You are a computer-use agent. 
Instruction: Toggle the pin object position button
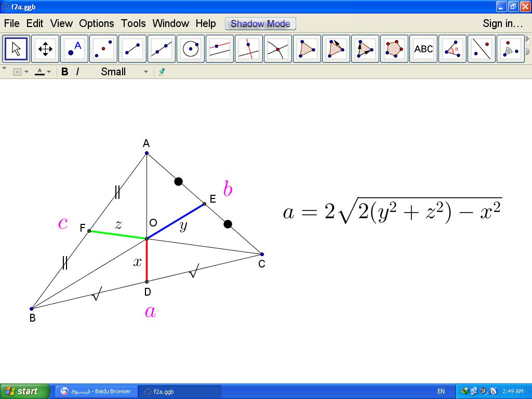(162, 72)
